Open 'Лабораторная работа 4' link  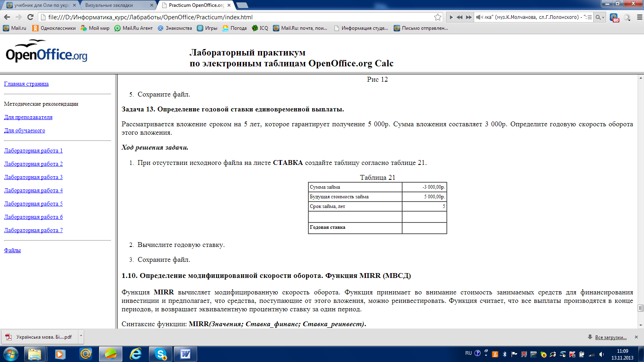point(33,190)
